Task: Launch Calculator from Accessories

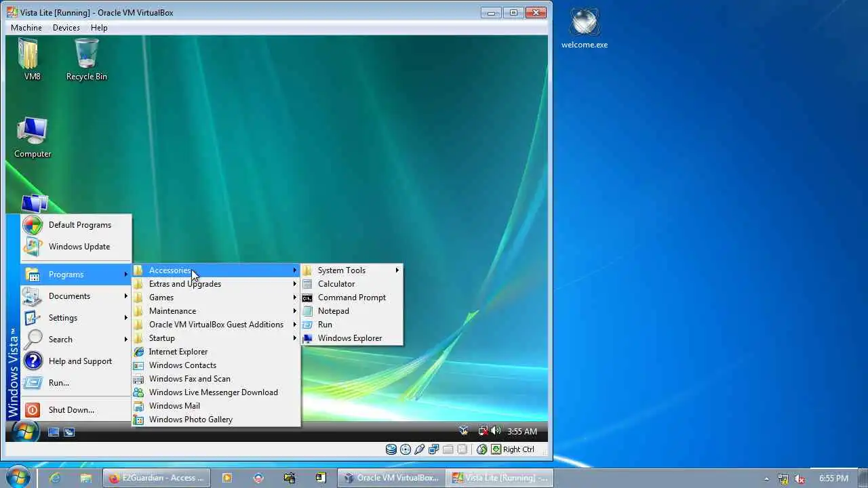Action: (352, 284)
